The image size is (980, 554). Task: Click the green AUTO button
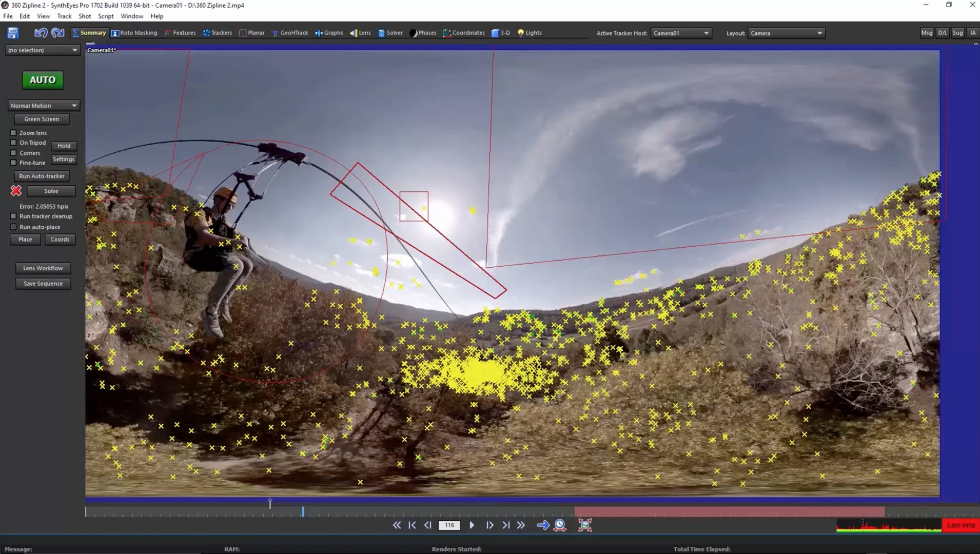click(x=43, y=80)
